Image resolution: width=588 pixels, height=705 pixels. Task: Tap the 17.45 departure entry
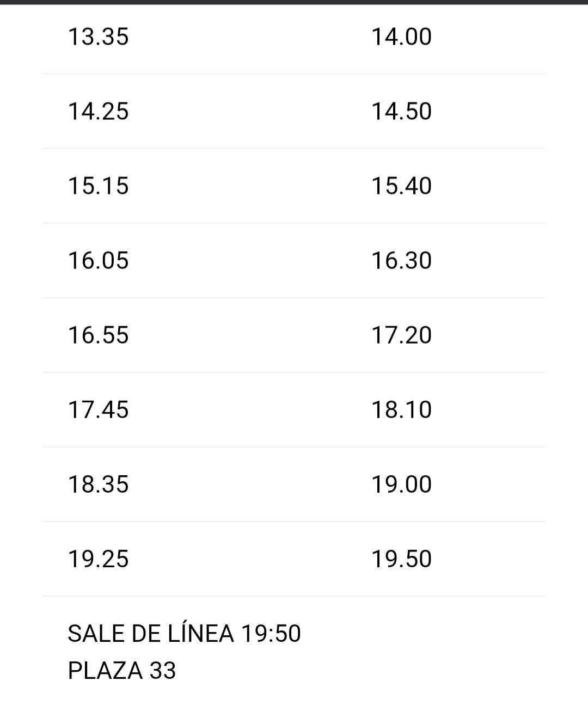[98, 410]
